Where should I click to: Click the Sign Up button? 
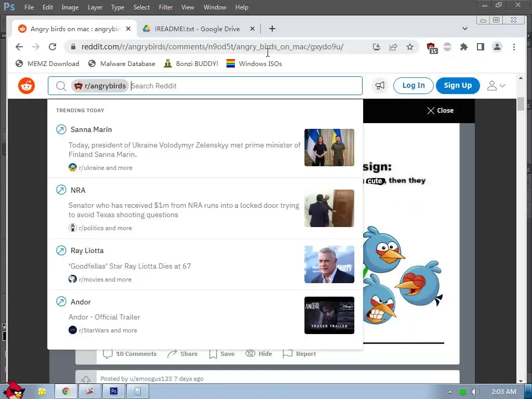point(458,86)
